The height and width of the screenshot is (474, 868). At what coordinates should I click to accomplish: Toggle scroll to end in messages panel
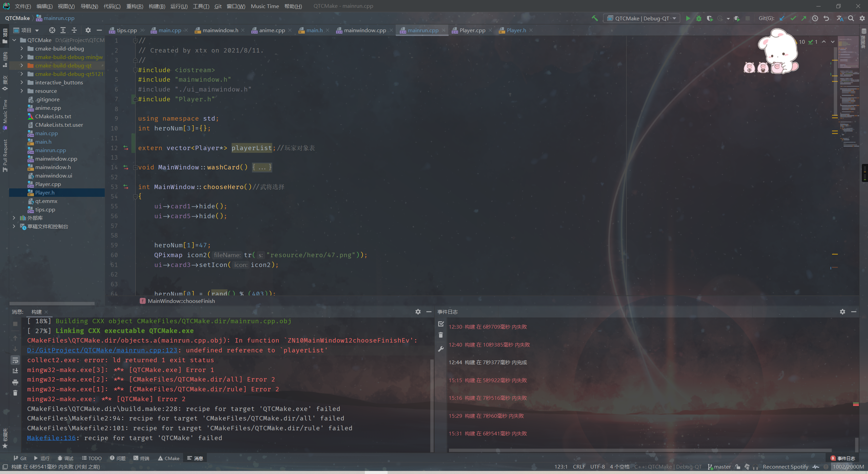(x=15, y=371)
